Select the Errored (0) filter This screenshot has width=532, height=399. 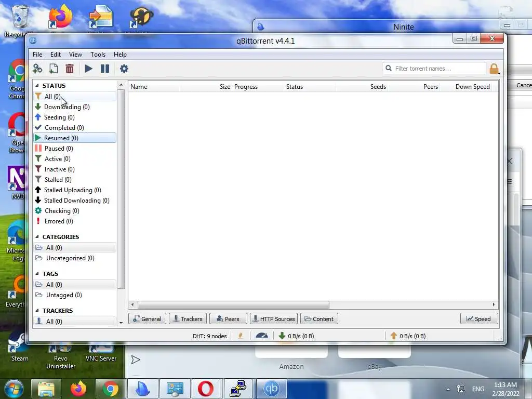click(75, 221)
